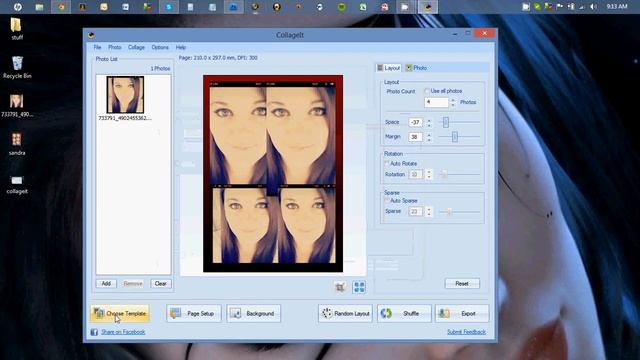Click the Action Center flag tray icon

tap(560, 7)
